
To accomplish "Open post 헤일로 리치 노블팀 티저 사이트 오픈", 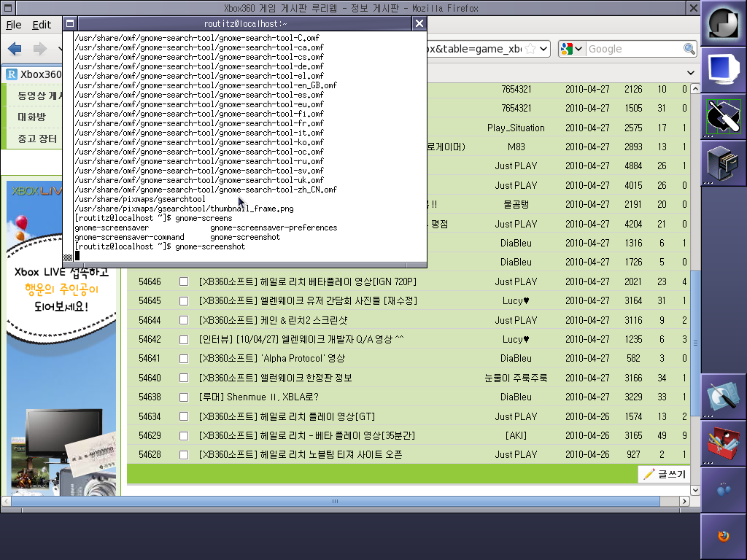I will (x=301, y=455).
